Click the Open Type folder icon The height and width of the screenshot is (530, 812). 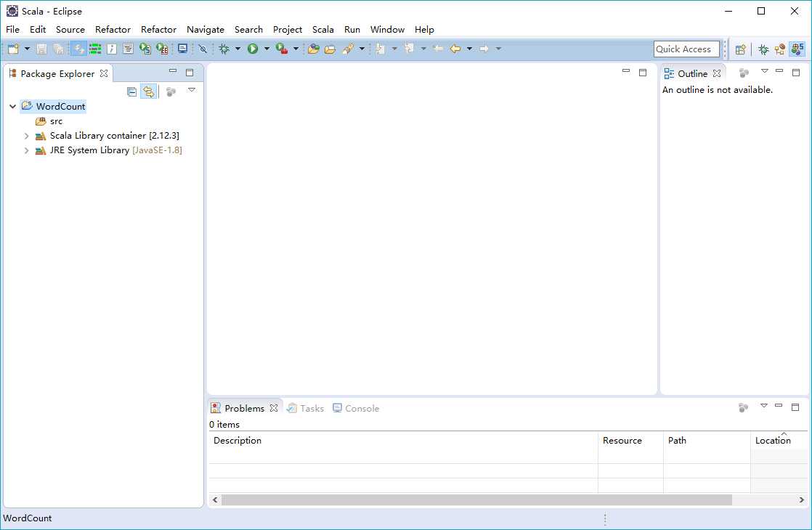(x=313, y=49)
